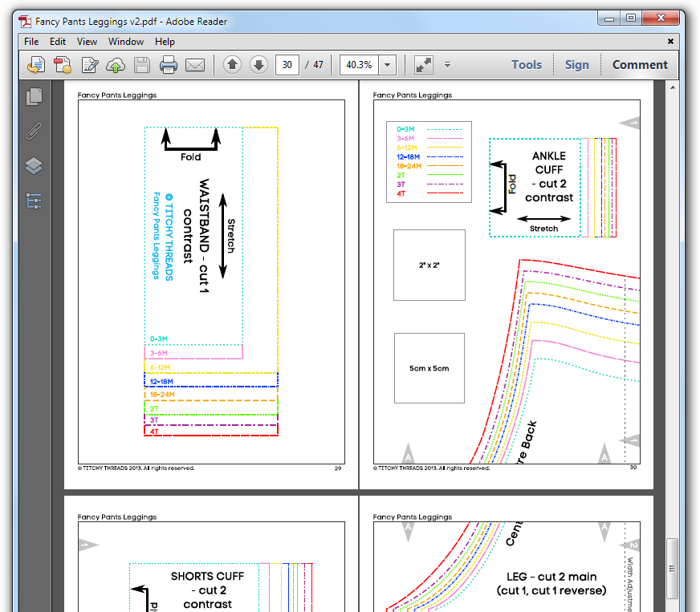Open the Tools pane

(527, 65)
